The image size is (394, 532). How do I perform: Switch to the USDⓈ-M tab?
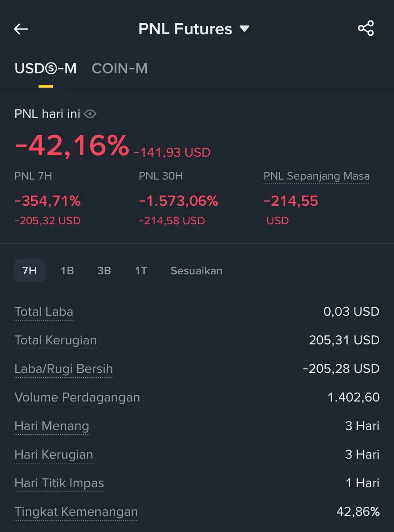coord(45,69)
